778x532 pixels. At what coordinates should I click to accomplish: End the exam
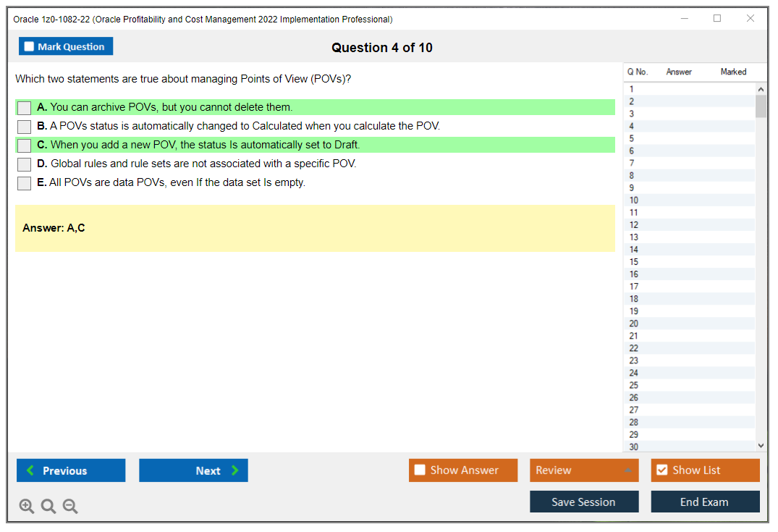(705, 501)
